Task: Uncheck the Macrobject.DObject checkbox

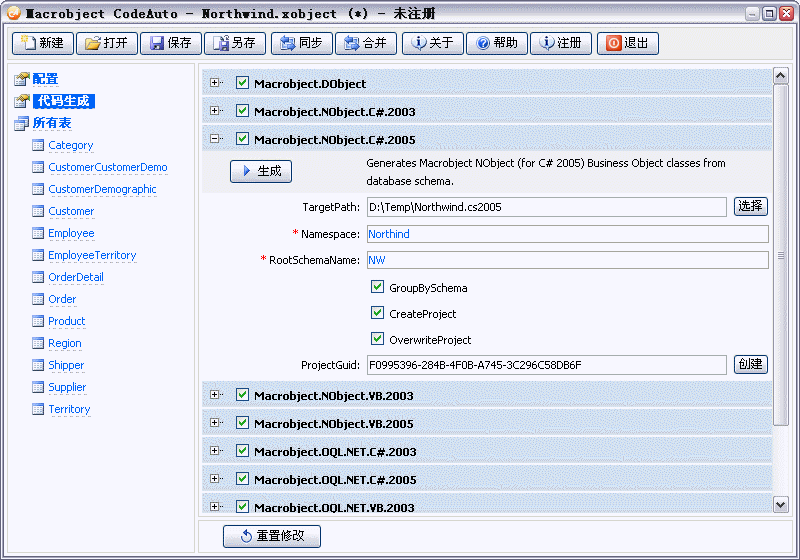Action: point(242,83)
